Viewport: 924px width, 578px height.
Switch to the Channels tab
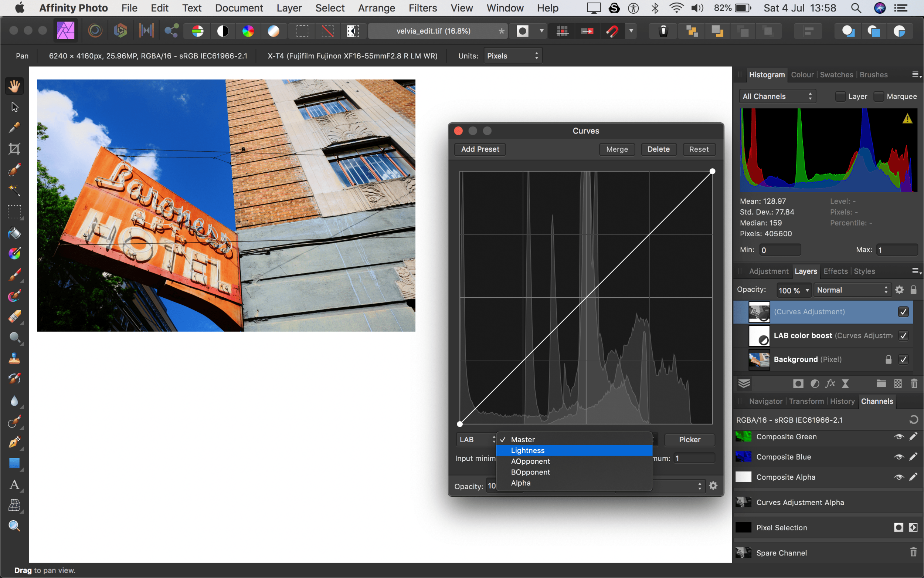coord(877,401)
